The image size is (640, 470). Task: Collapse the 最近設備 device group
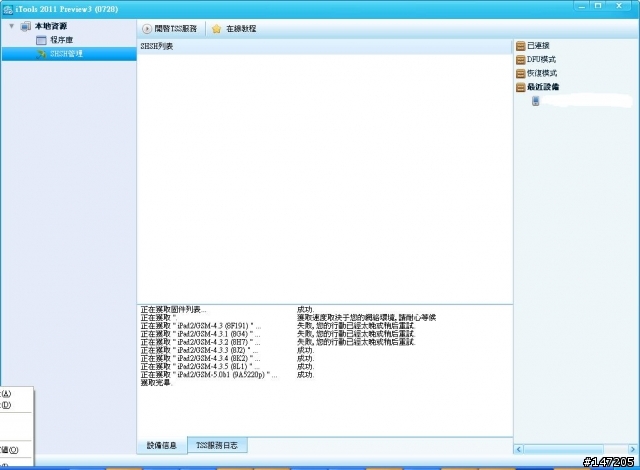pyautogui.click(x=543, y=87)
